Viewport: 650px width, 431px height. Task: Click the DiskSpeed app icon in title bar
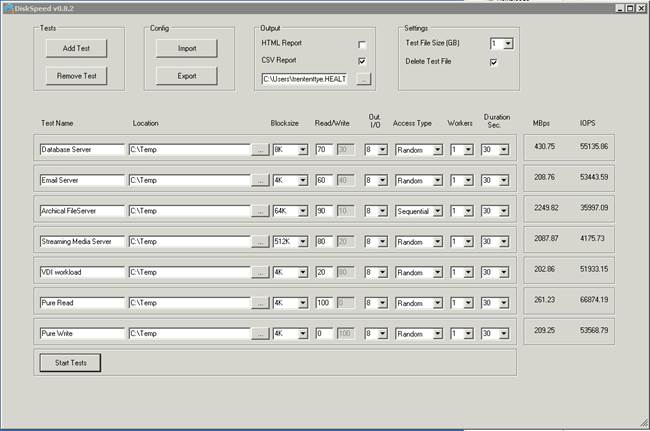7,7
